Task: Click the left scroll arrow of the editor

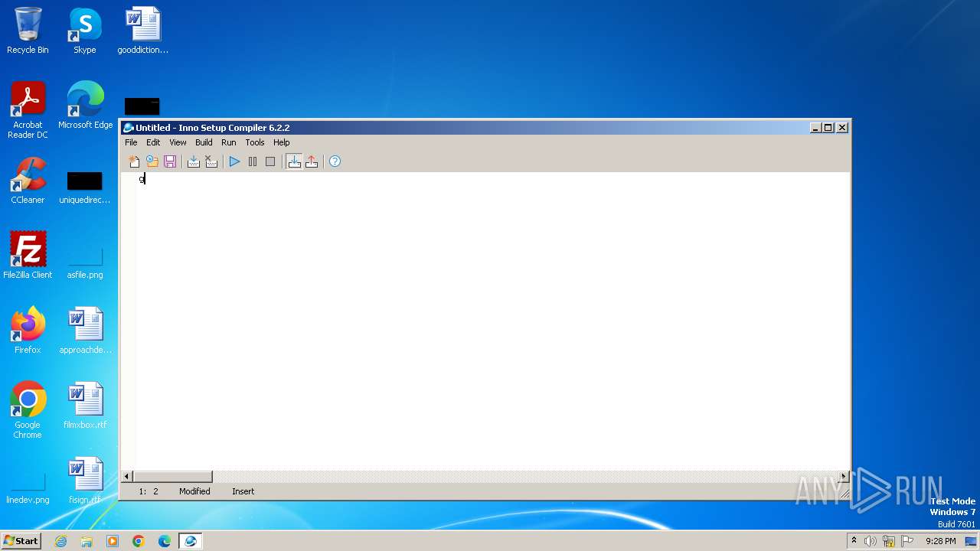Action: click(x=127, y=477)
